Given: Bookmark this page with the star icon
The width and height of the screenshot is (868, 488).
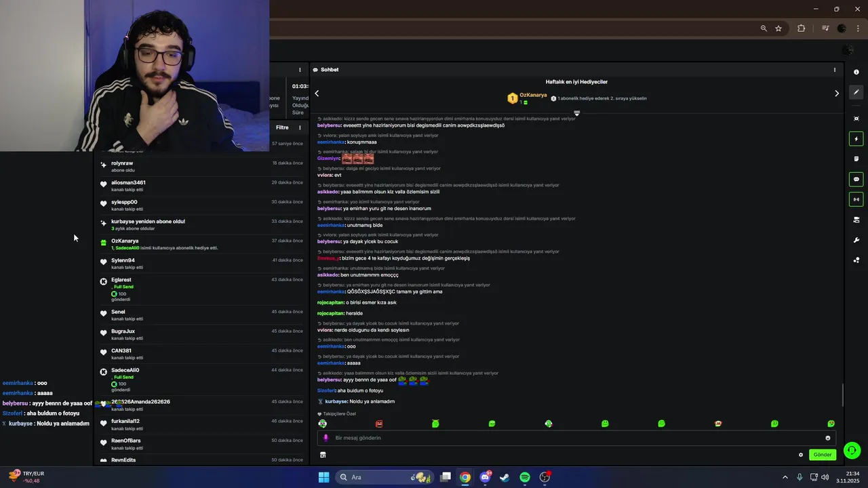Looking at the screenshot, I should point(778,28).
